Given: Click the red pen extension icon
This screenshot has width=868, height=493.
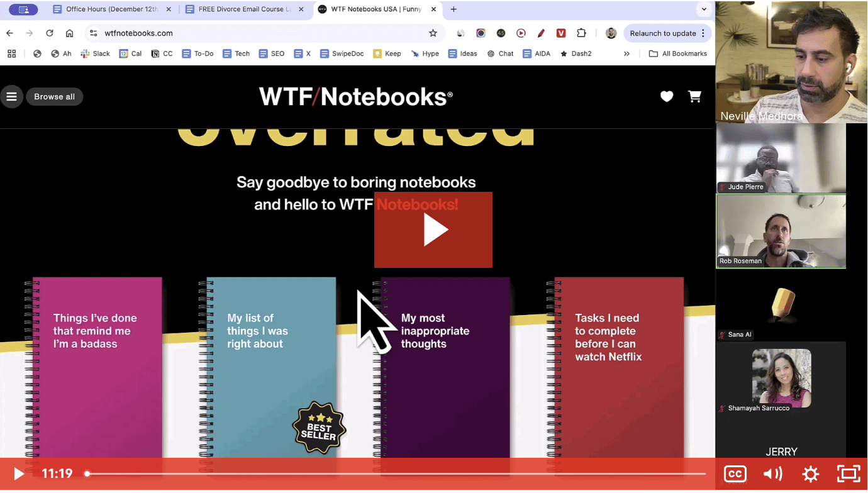Looking at the screenshot, I should click(541, 33).
